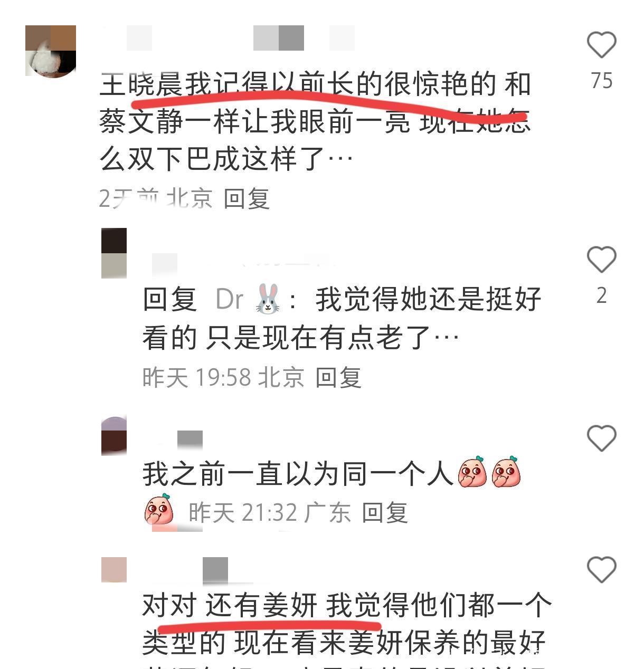The width and height of the screenshot is (644, 669).
Task: Open avatar of the Guangdong commenter
Action: (x=114, y=436)
